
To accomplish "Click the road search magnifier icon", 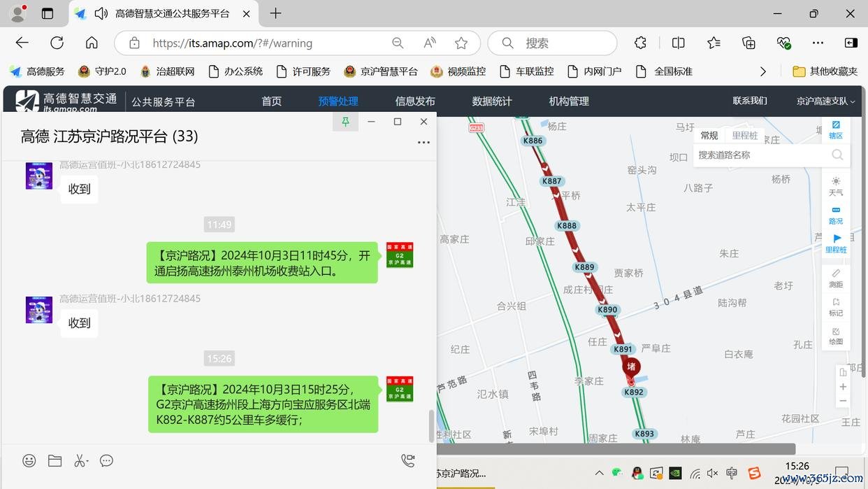I will (837, 155).
